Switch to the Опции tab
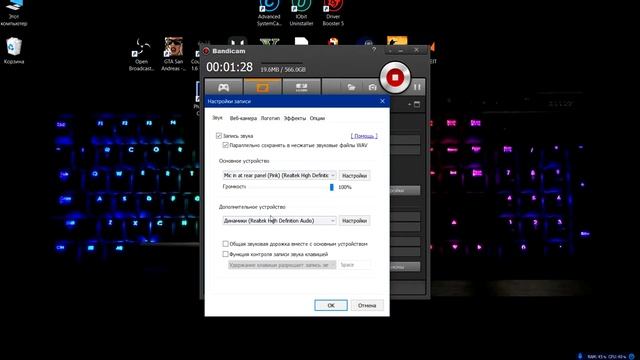 tap(317, 118)
